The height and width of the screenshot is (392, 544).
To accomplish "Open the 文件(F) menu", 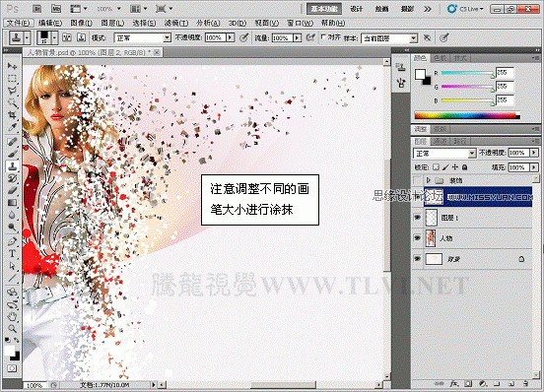I will (19, 23).
